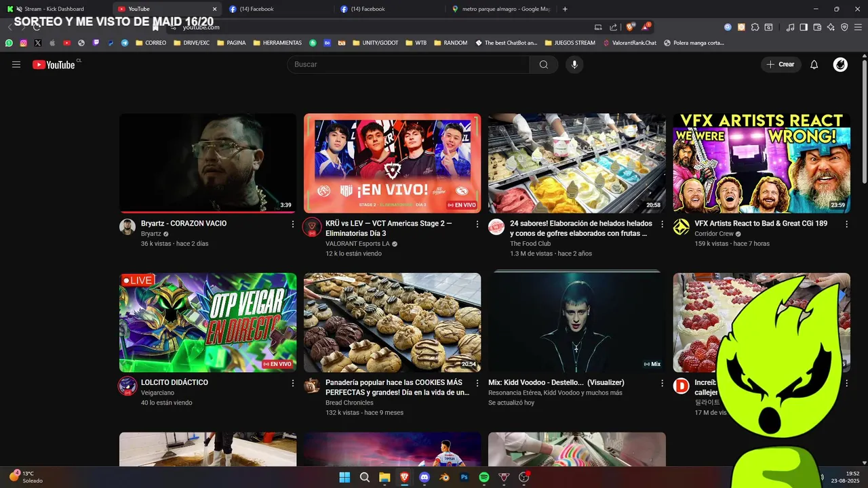Go to the YouTube home logo
This screenshot has width=868, height=488.
(54, 64)
